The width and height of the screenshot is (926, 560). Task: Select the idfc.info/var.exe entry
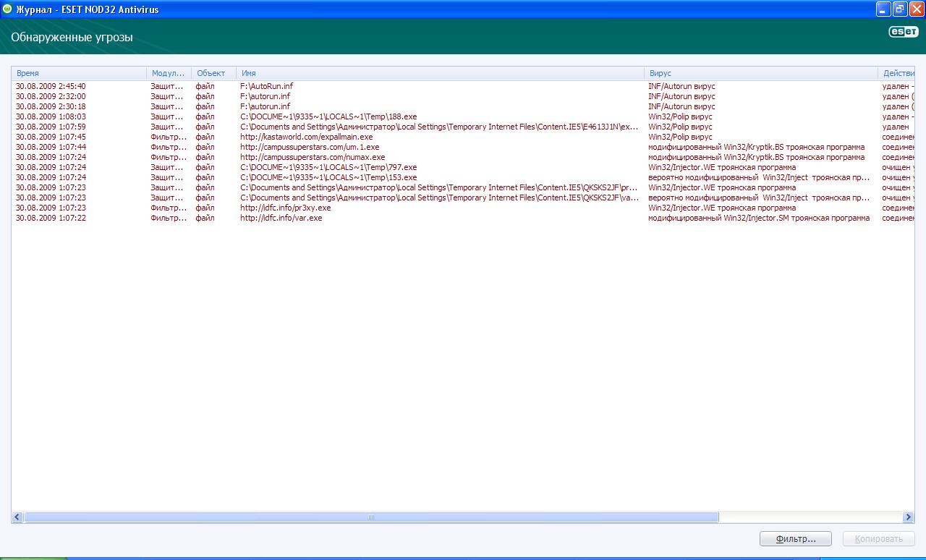[x=463, y=218]
